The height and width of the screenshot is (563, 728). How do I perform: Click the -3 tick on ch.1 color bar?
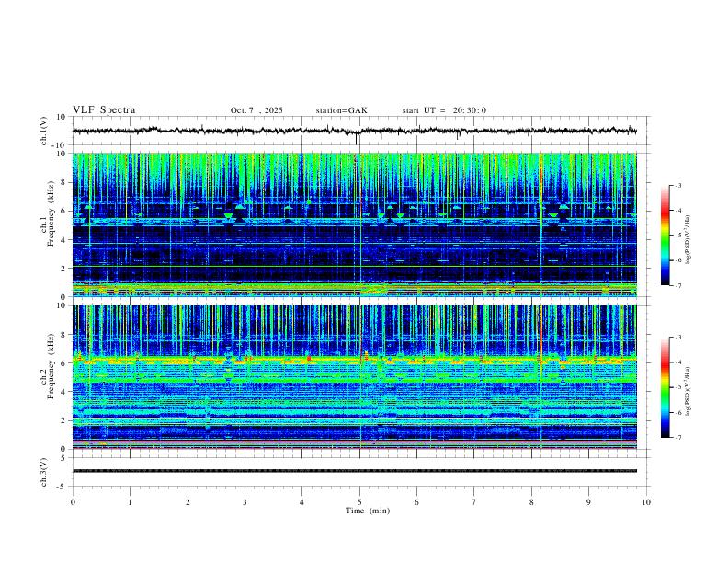click(677, 185)
